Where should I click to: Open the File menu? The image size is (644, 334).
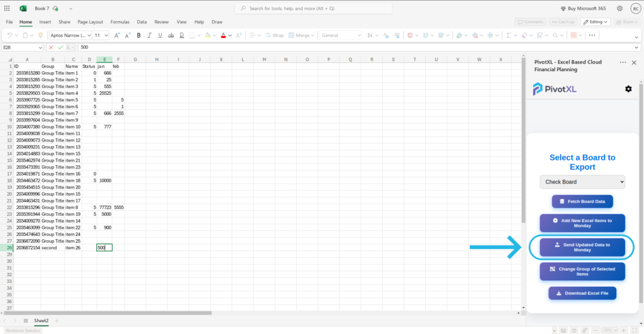pos(9,22)
